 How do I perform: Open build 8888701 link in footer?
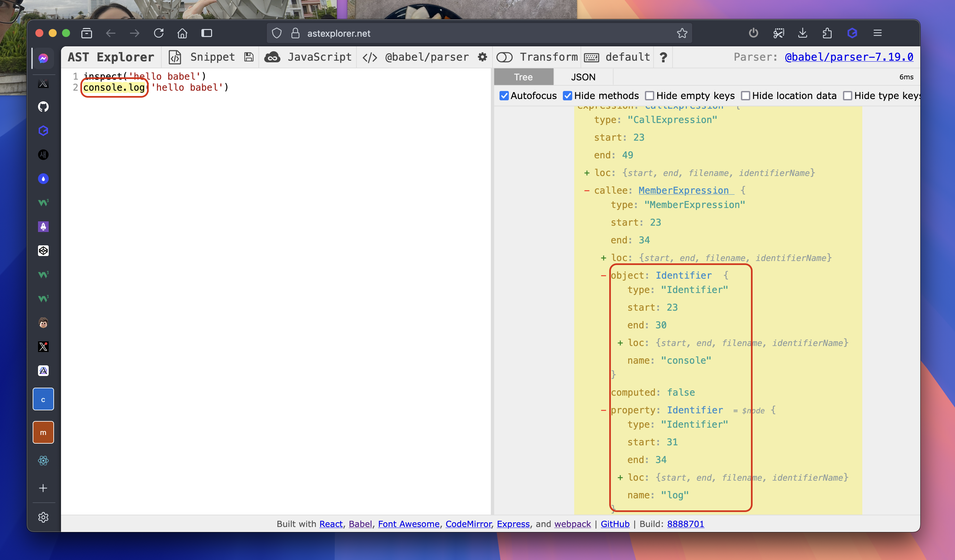point(686,524)
